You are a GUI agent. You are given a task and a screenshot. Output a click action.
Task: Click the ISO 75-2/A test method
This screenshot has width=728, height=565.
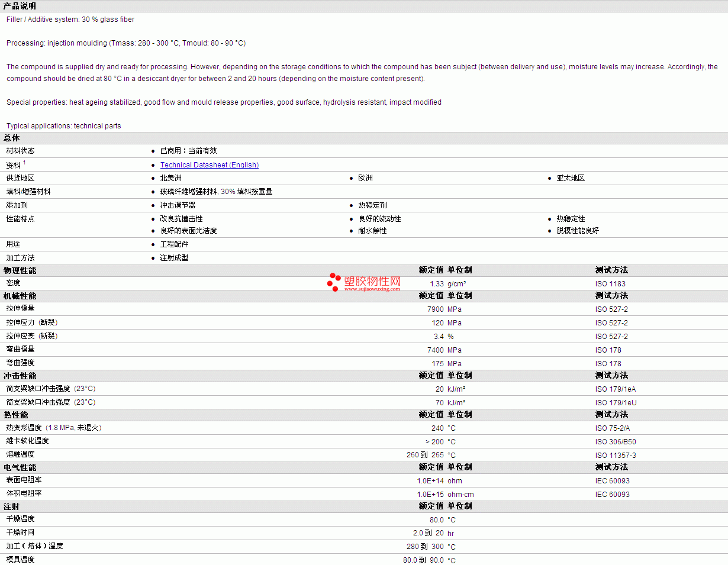(614, 428)
